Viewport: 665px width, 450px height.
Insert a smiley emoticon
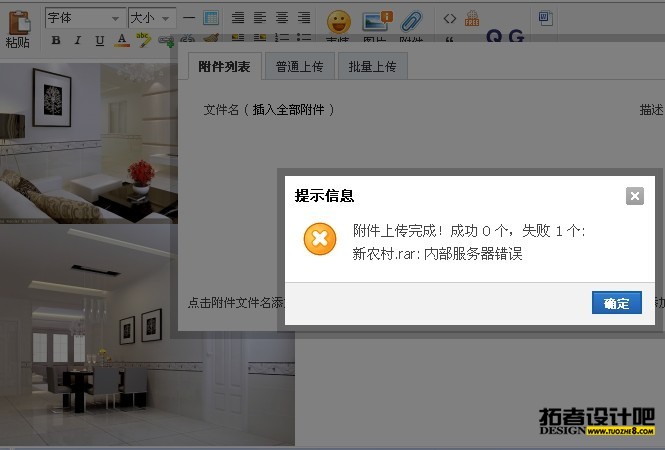[339, 20]
